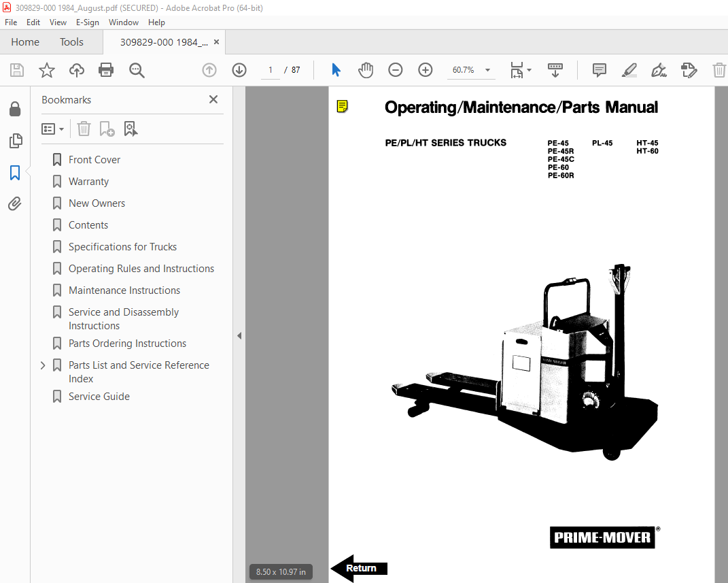Select the arrow Selection tool
The height and width of the screenshot is (583, 728).
point(336,70)
